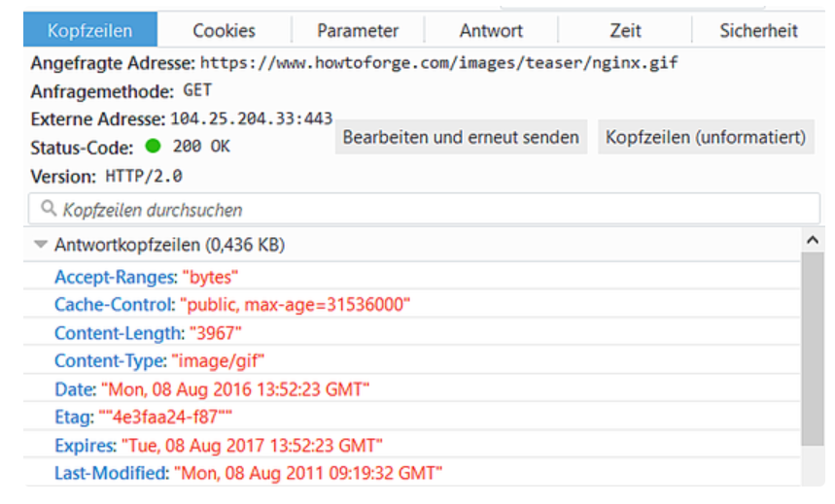Click the green status-code indicator dot

153,146
